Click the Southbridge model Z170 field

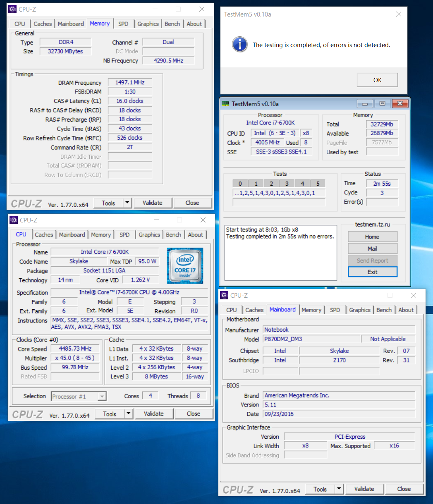click(339, 360)
